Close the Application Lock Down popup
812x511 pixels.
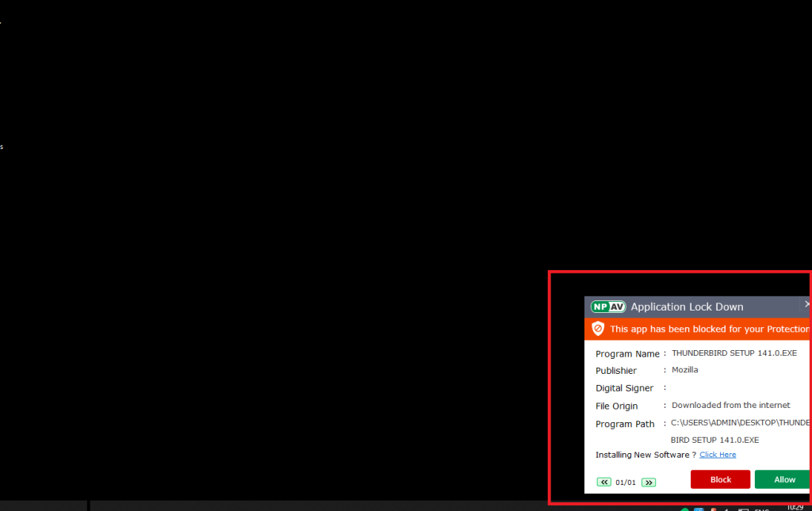coord(807,304)
